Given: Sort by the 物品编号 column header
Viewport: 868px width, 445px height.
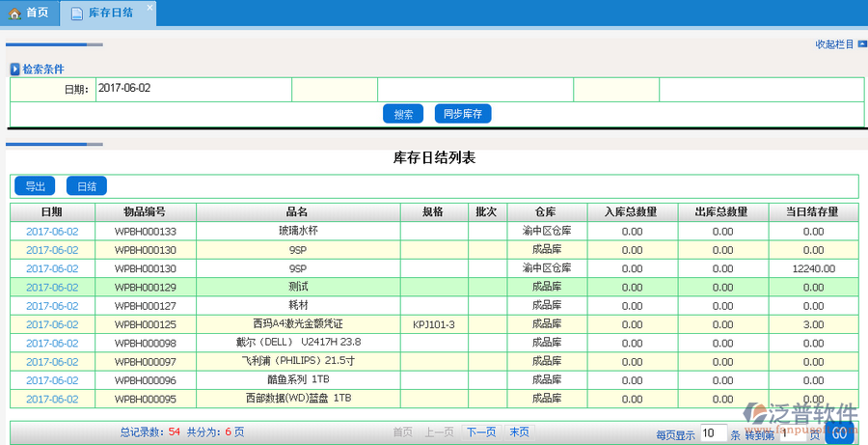Looking at the screenshot, I should 145,212.
